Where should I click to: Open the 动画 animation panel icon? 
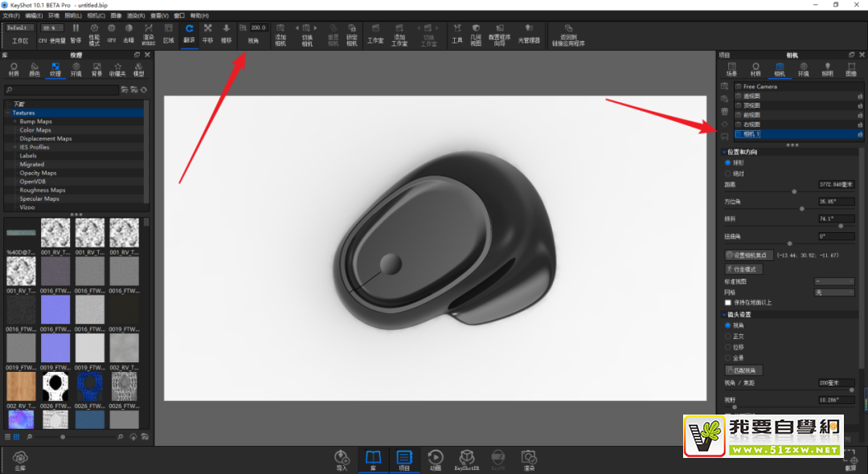[x=435, y=460]
